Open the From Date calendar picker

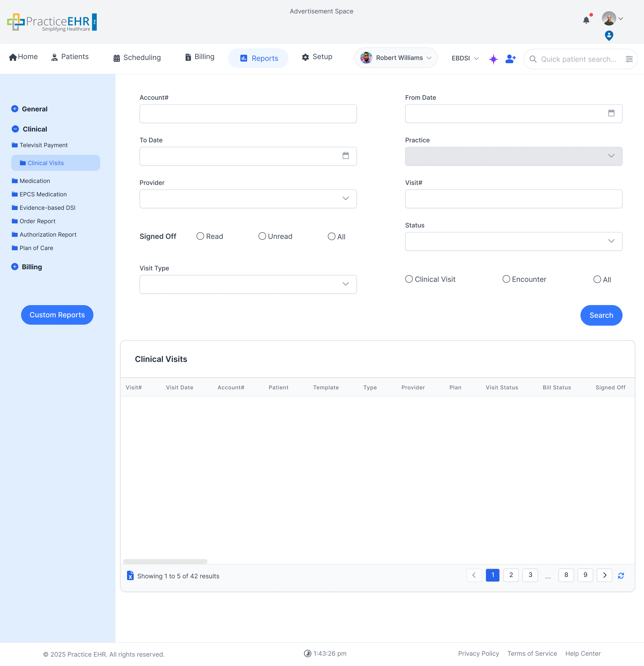point(611,113)
